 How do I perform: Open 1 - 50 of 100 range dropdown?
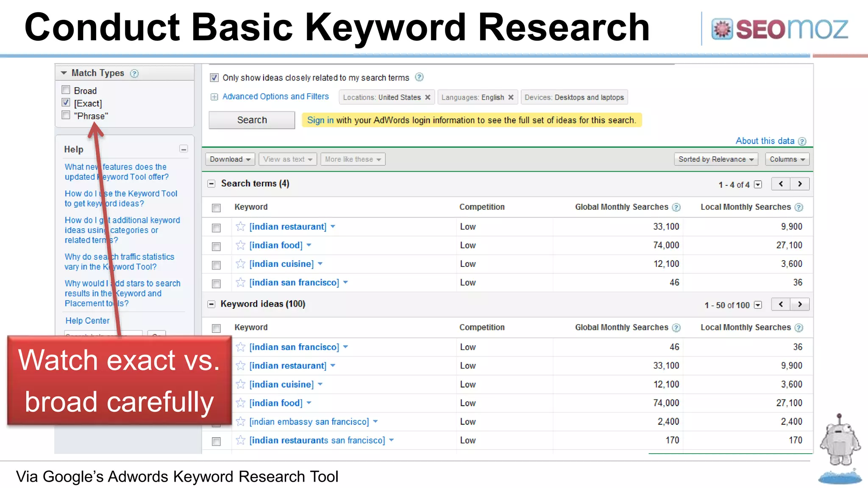tap(758, 305)
